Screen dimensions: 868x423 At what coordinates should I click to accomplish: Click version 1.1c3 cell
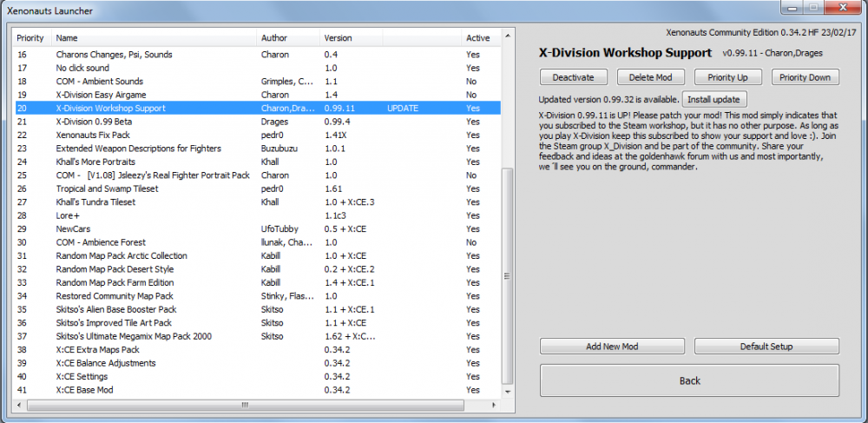pos(337,215)
